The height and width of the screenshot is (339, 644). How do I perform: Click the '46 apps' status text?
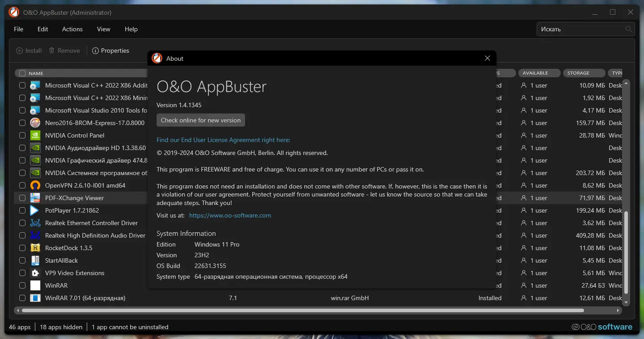pyautogui.click(x=20, y=327)
